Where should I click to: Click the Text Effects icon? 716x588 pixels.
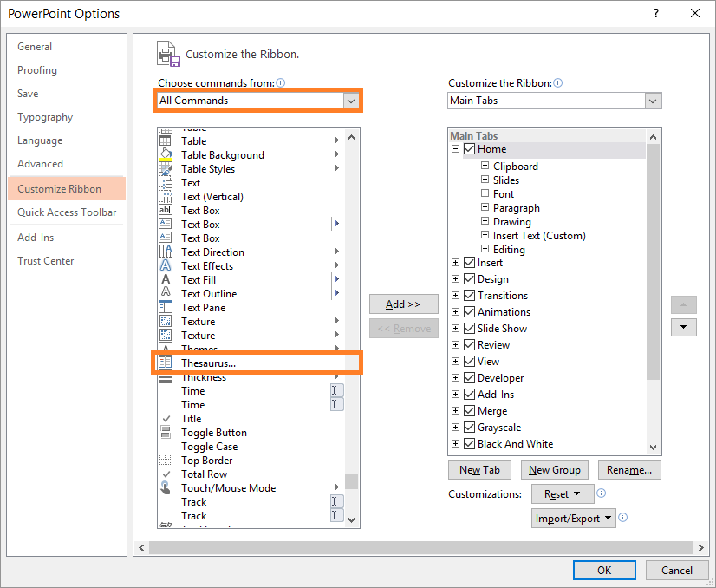166,266
